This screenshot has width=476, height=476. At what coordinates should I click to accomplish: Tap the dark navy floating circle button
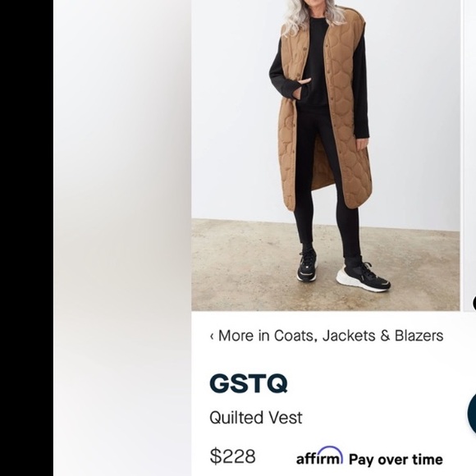pyautogui.click(x=471, y=414)
